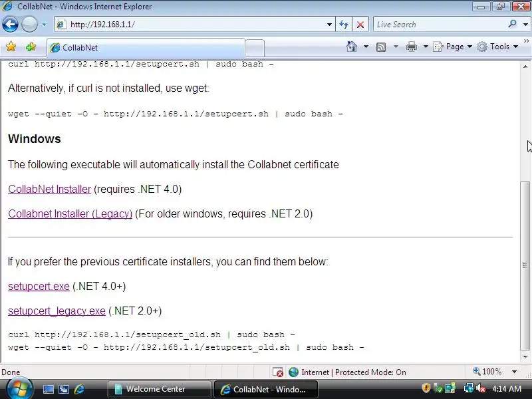Viewport: 532px width, 399px height.
Task: Click the Live Search input box
Action: point(440,25)
